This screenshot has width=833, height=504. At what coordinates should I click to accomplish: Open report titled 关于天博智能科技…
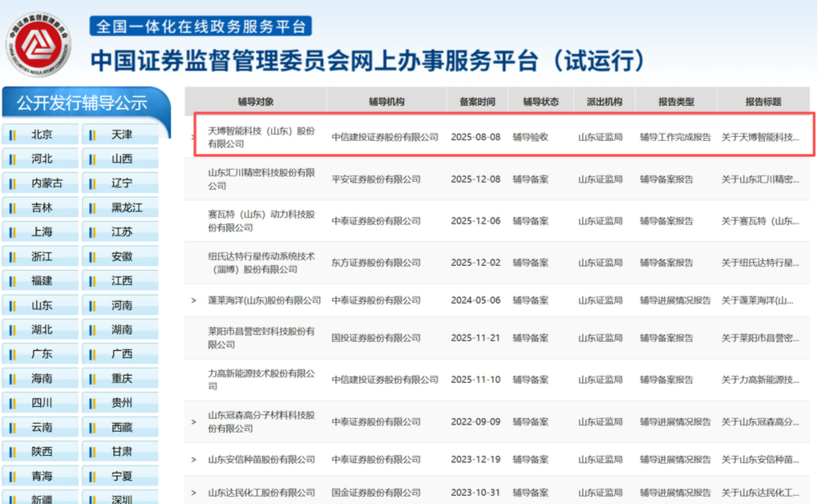760,137
